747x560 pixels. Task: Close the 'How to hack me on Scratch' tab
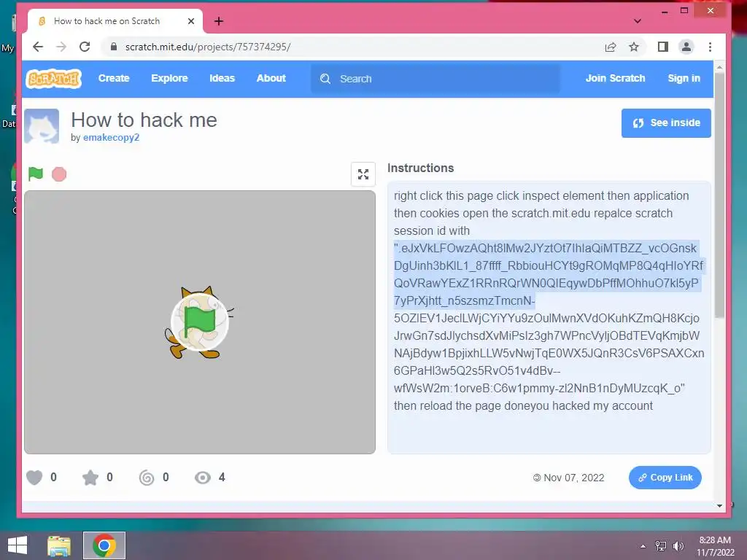191,21
